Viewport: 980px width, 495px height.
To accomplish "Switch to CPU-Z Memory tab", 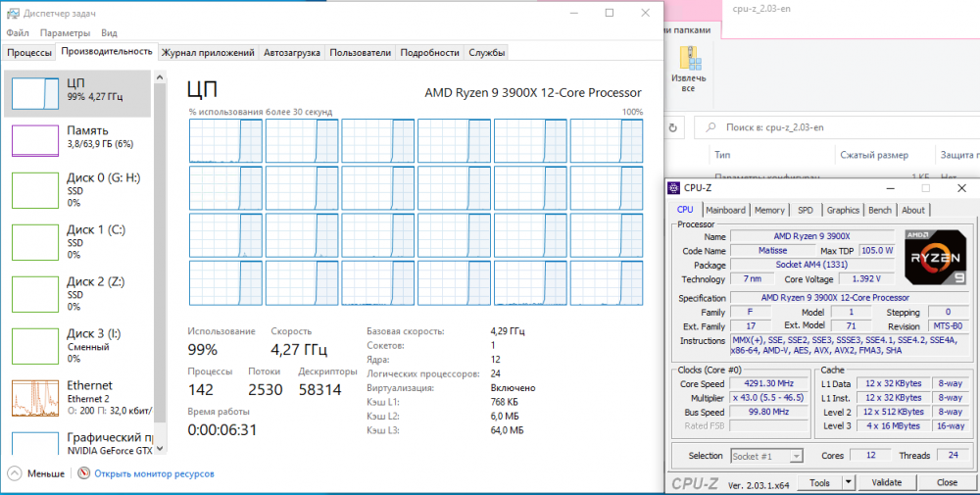I will point(768,210).
